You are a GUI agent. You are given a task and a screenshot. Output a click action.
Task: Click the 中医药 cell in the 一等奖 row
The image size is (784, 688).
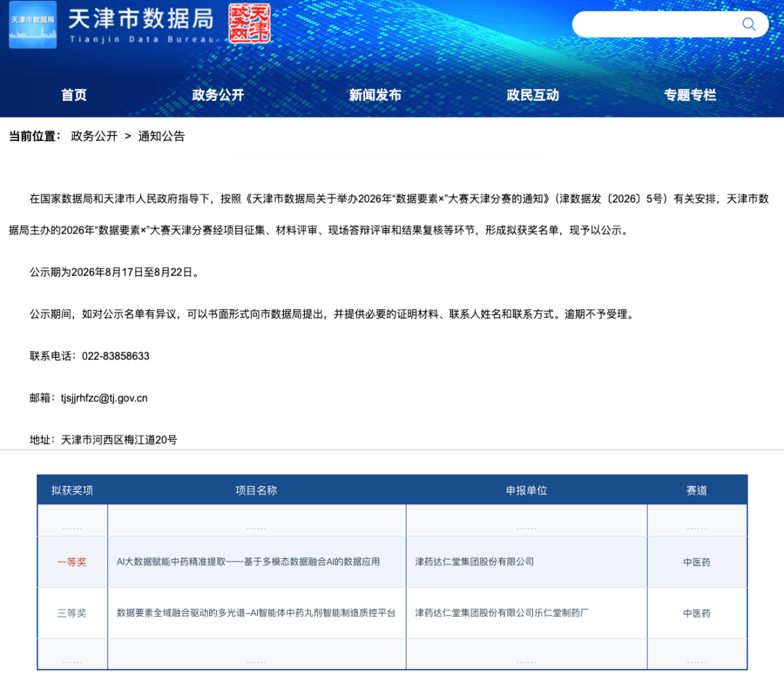click(697, 562)
